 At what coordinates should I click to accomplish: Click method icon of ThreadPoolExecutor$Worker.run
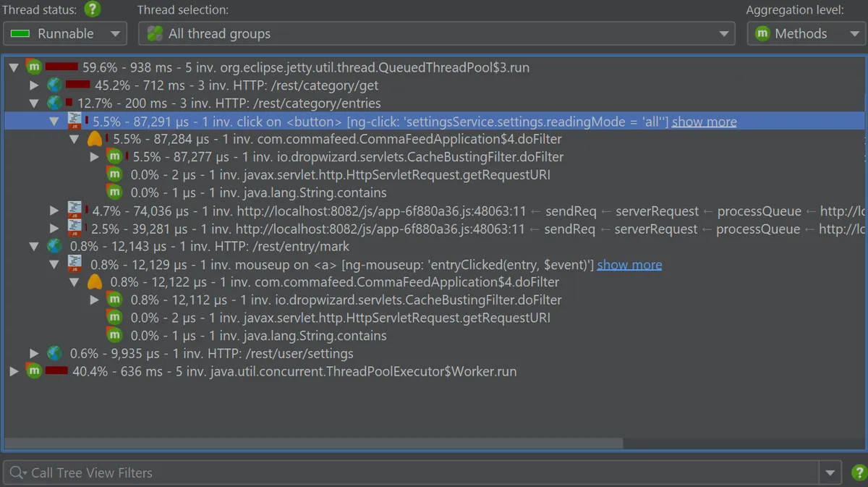coord(34,371)
